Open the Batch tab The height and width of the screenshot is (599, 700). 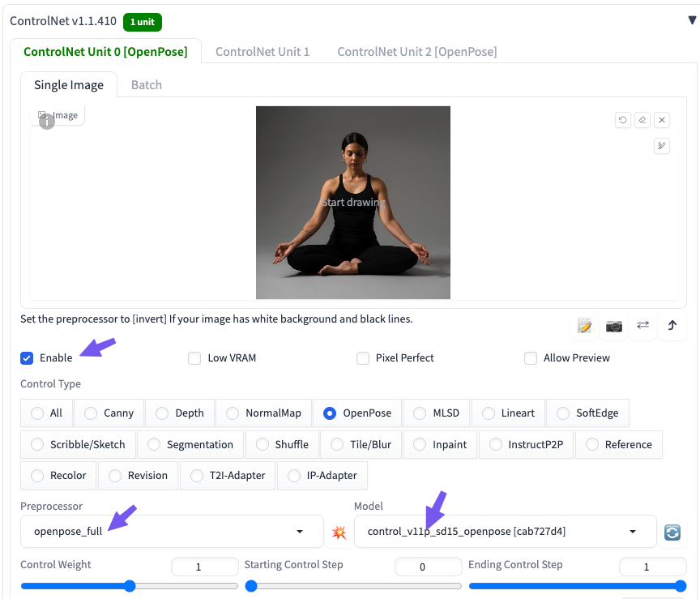tap(147, 84)
